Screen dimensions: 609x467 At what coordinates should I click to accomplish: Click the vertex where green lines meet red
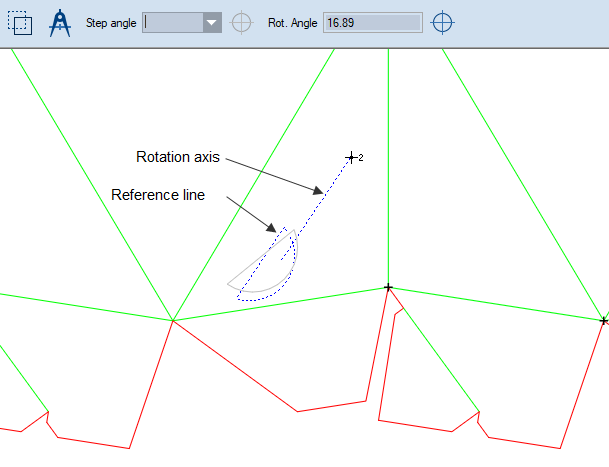(173, 320)
